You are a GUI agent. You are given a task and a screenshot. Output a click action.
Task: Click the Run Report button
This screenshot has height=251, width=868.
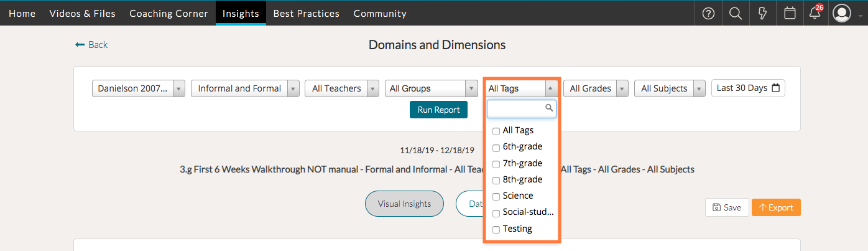pos(438,110)
